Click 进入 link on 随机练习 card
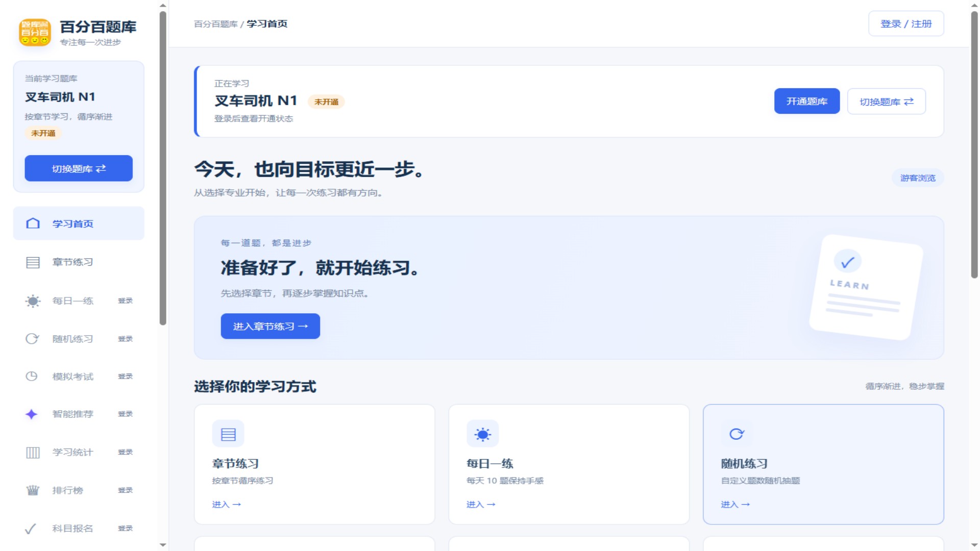Image resolution: width=980 pixels, height=551 pixels. [735, 505]
